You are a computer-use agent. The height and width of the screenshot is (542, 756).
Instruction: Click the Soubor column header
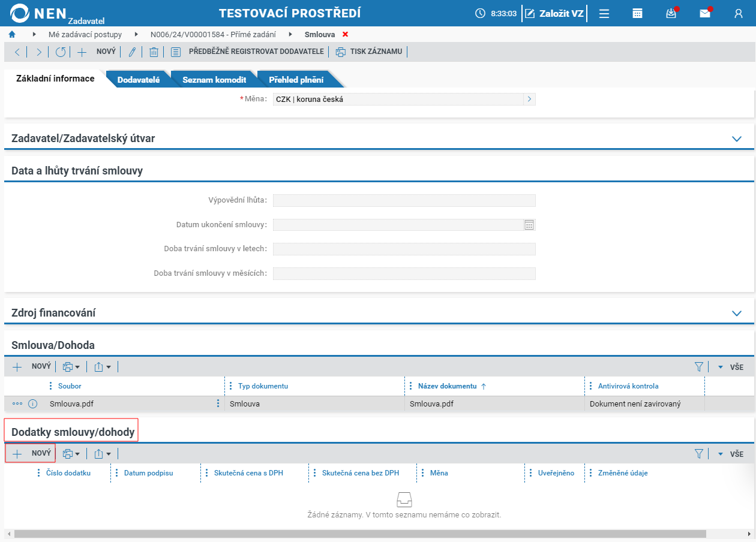point(70,386)
